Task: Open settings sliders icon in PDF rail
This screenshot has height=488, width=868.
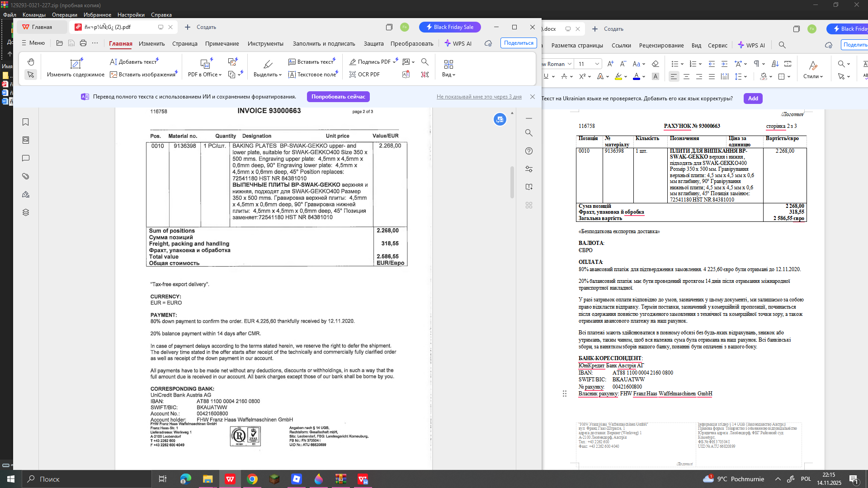Action: coord(529,169)
